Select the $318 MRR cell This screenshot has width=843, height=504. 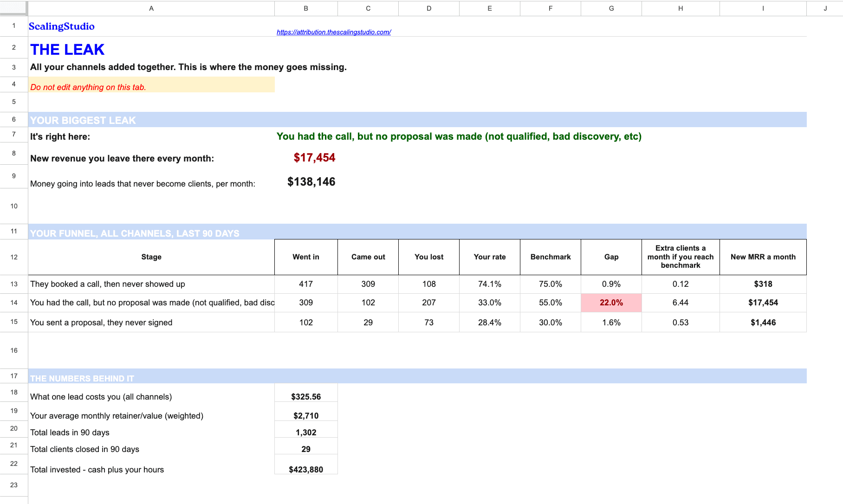point(763,284)
